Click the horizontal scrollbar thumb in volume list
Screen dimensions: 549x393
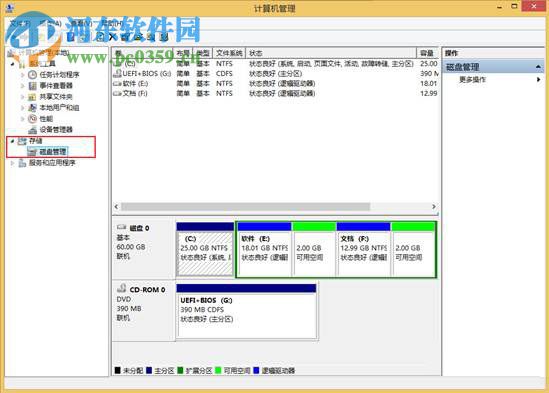(245, 207)
